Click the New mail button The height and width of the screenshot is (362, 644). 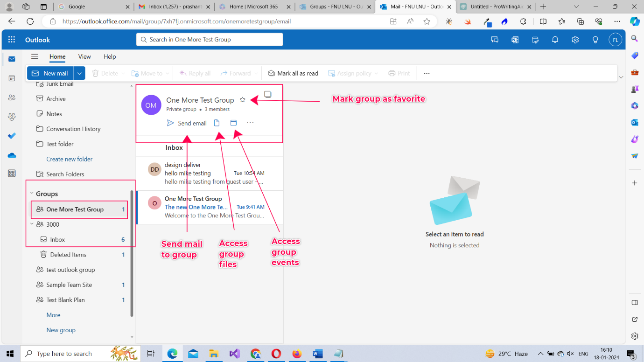point(50,73)
